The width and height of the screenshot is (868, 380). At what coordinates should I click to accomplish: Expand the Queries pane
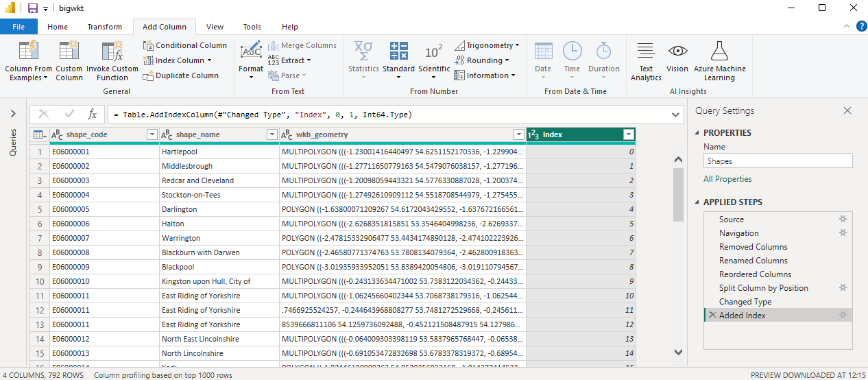[x=13, y=114]
